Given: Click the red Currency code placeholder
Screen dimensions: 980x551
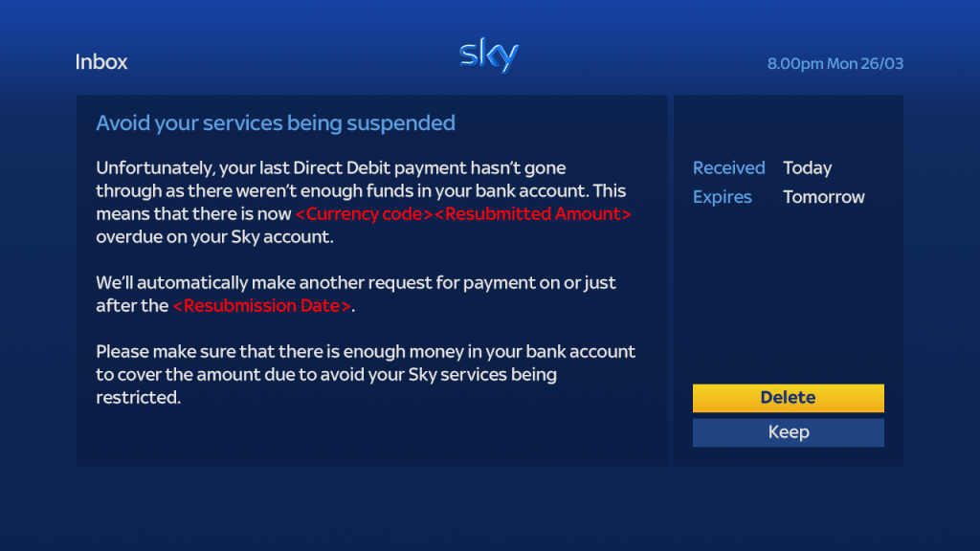Looking at the screenshot, I should 364,214.
